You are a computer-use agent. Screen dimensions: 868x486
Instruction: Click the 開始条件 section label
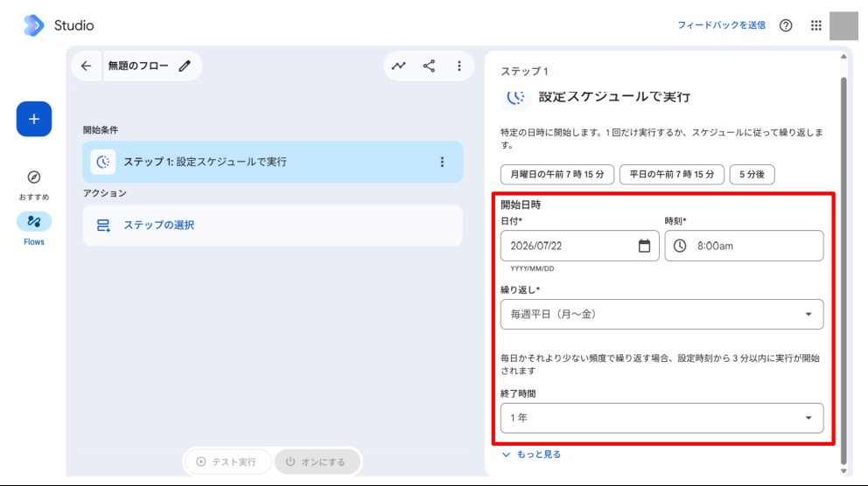click(x=101, y=130)
